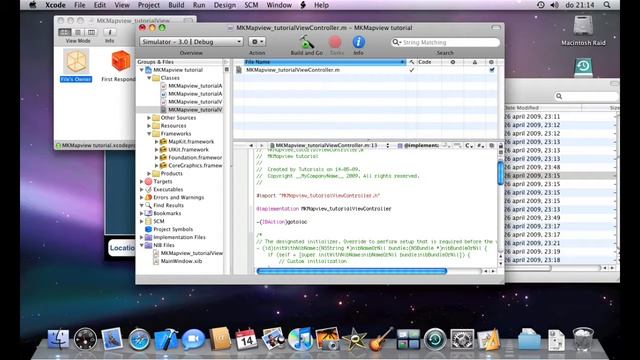640x360 pixels.
Task: Click View Mode icon view button
Action: pos(64,32)
